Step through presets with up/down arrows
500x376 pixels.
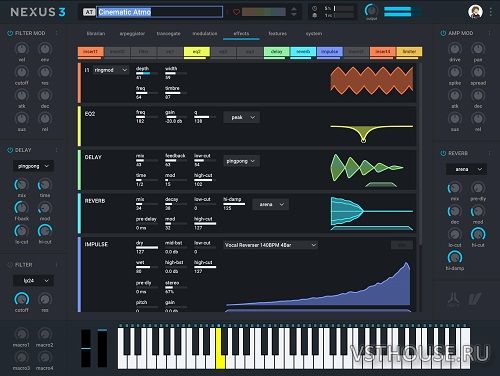click(x=294, y=12)
